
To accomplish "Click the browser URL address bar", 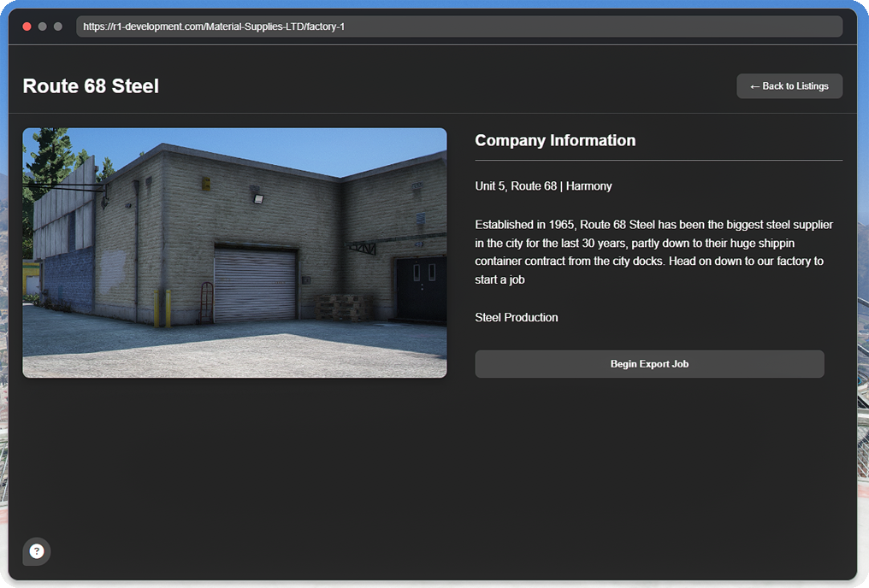I will coord(459,26).
